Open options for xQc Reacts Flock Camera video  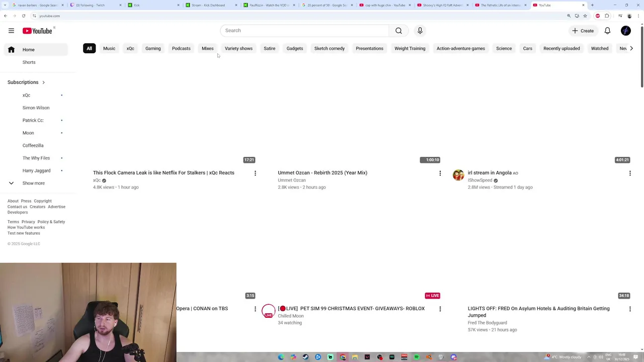point(255,173)
